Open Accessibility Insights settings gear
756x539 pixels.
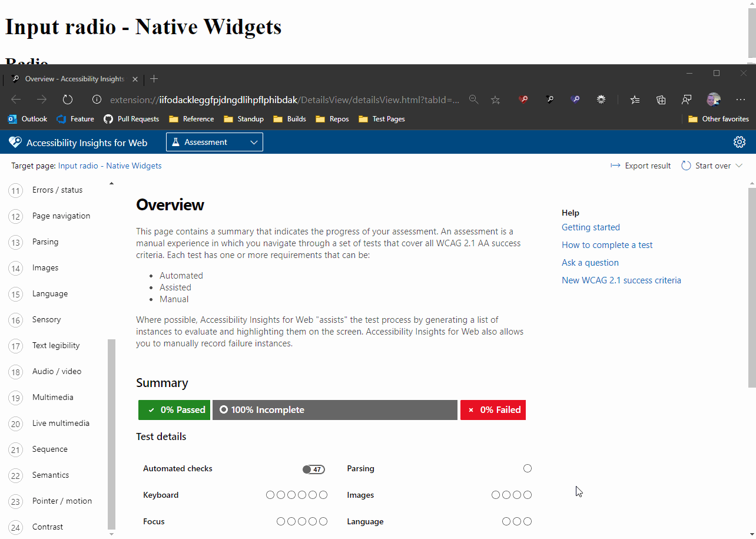coord(740,142)
